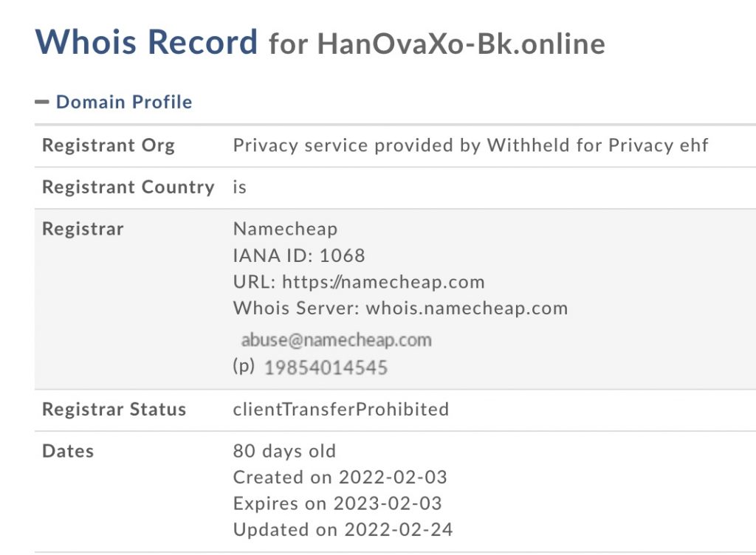This screenshot has width=756, height=555.
Task: Click the Expires on 2023-02-03 line
Action: click(337, 504)
